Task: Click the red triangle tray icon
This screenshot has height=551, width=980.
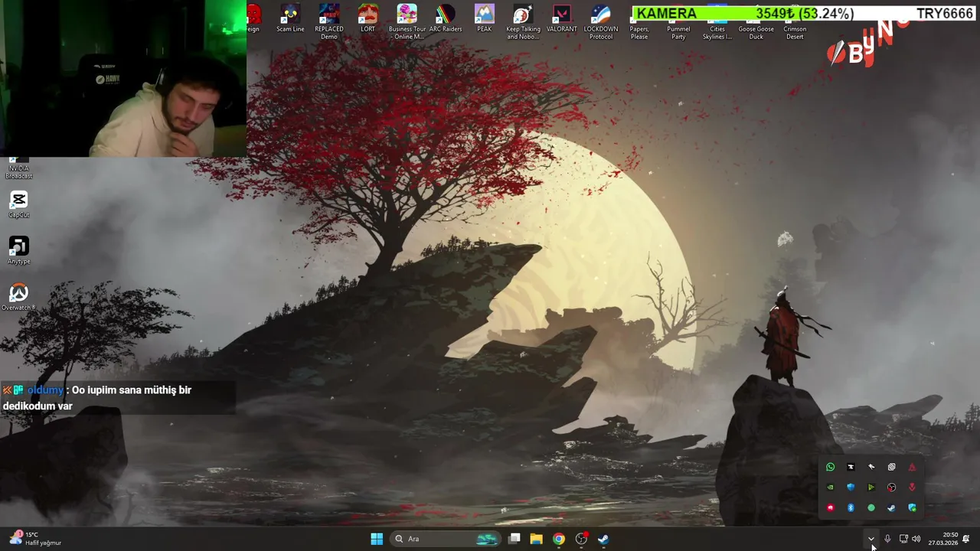Action: click(912, 467)
